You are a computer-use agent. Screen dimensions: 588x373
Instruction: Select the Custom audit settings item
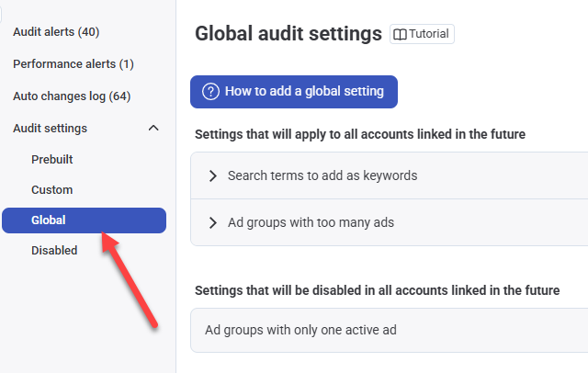pyautogui.click(x=51, y=190)
